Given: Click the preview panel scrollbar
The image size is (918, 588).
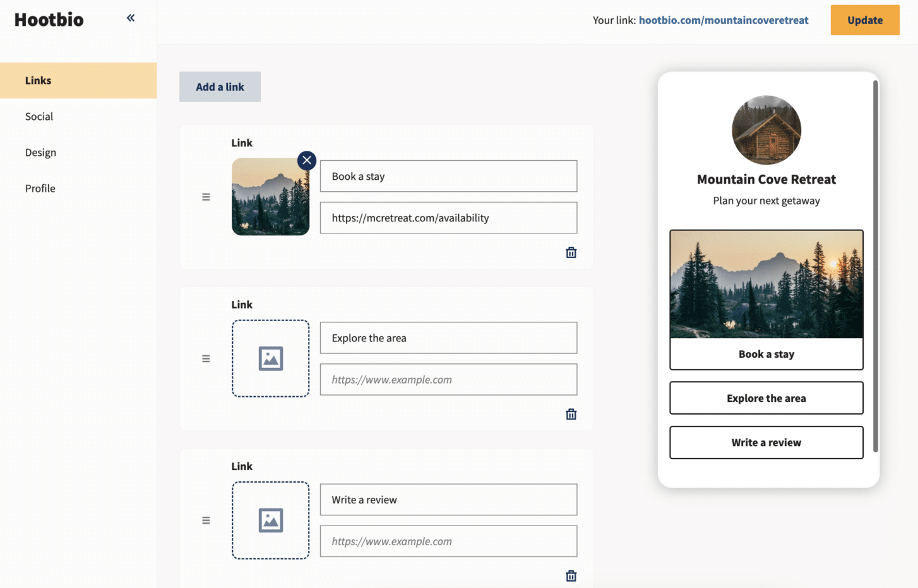Looking at the screenshot, I should pos(875,265).
